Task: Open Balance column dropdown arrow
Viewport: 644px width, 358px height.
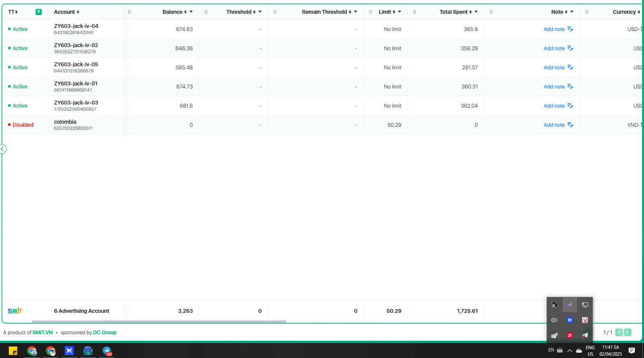Action: [191, 12]
